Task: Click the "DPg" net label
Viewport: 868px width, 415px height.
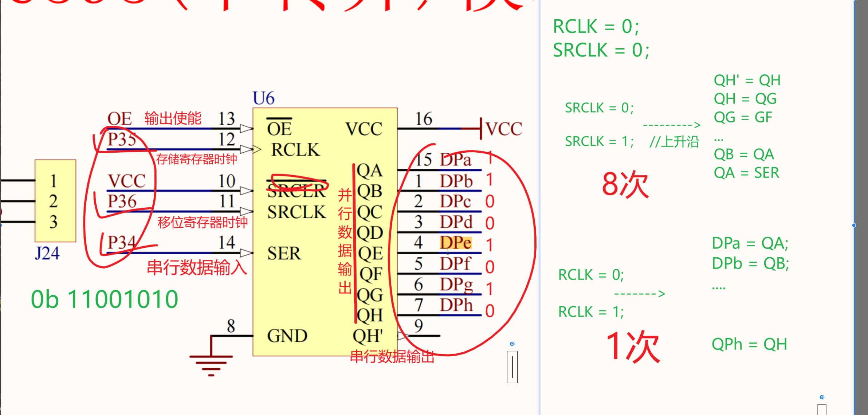Action: click(456, 285)
